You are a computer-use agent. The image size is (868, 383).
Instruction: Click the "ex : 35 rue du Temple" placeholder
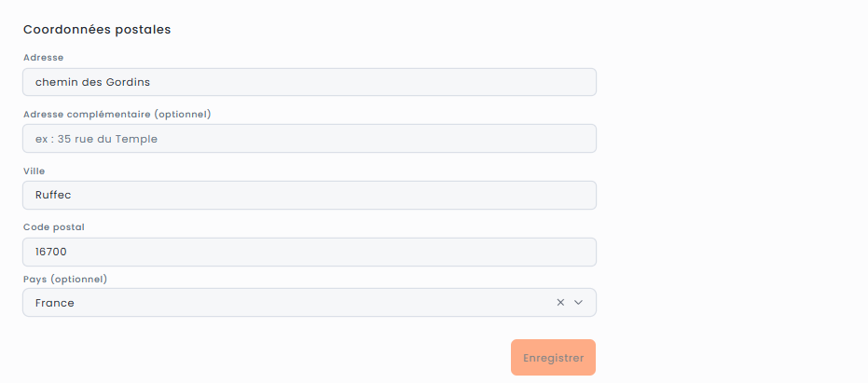(x=96, y=139)
